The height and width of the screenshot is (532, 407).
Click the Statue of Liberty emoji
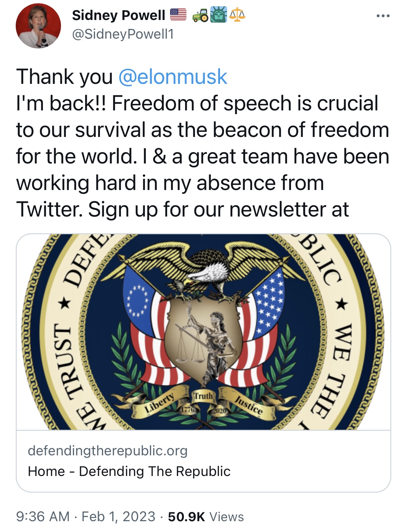click(219, 15)
